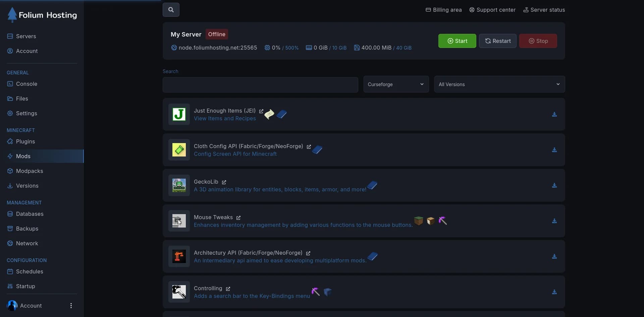Open external link beside Cloth Config API
This screenshot has height=317, width=644.
coord(309,146)
